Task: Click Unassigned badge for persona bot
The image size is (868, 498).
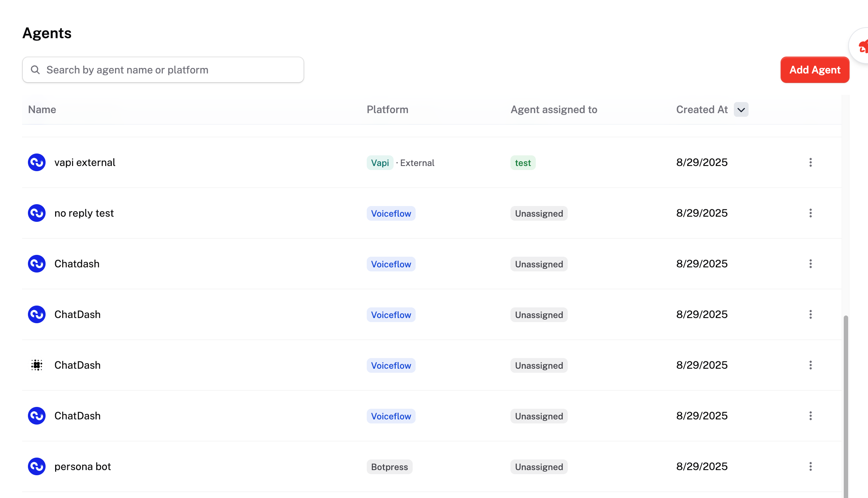Action: click(x=539, y=467)
